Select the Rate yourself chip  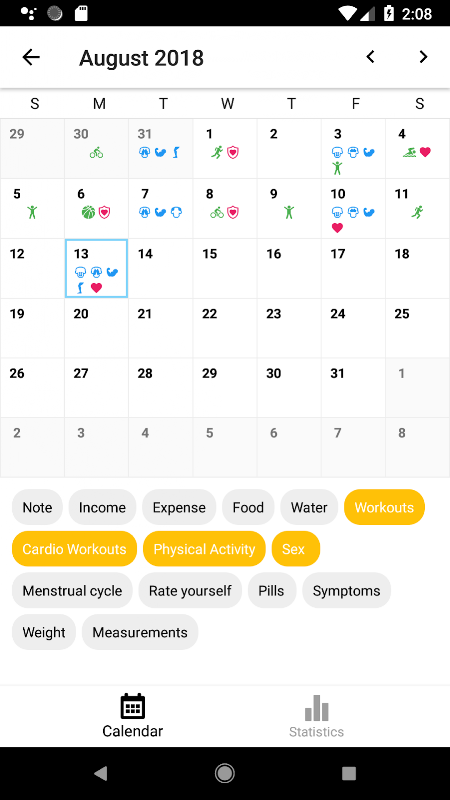click(190, 591)
